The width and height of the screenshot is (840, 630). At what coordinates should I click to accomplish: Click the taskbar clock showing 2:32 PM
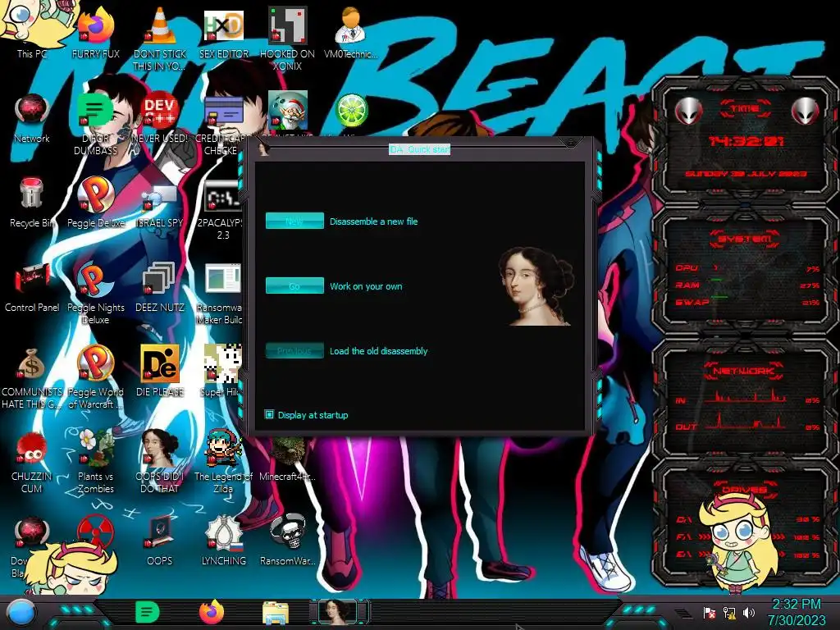pos(796,612)
